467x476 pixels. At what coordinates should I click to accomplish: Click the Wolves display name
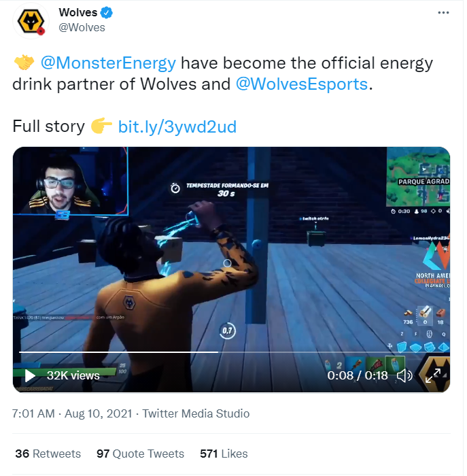(x=79, y=13)
